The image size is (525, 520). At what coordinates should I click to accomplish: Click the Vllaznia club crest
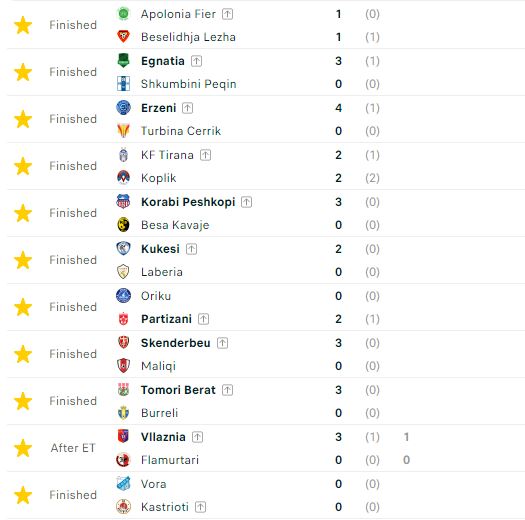123,437
